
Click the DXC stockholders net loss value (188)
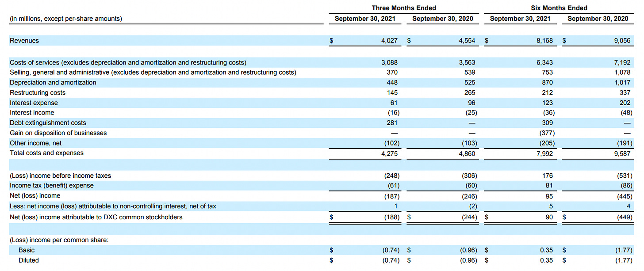(392, 217)
